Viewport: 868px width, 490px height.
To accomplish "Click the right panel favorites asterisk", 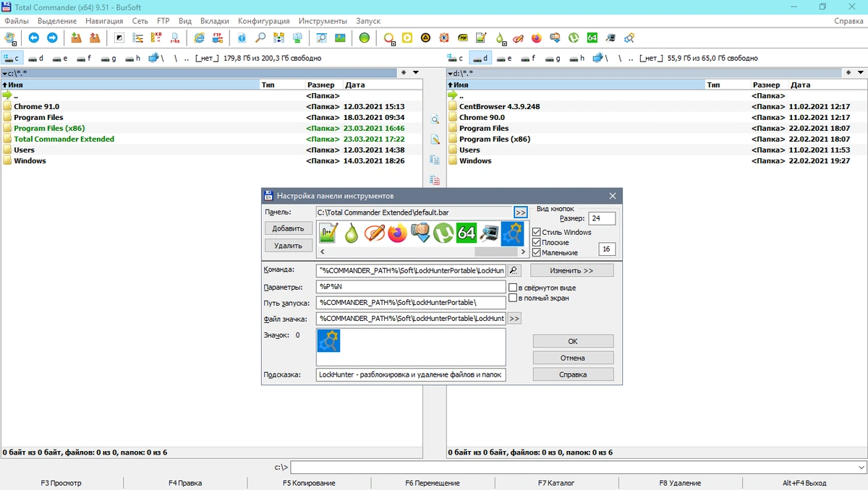I will pos(848,73).
